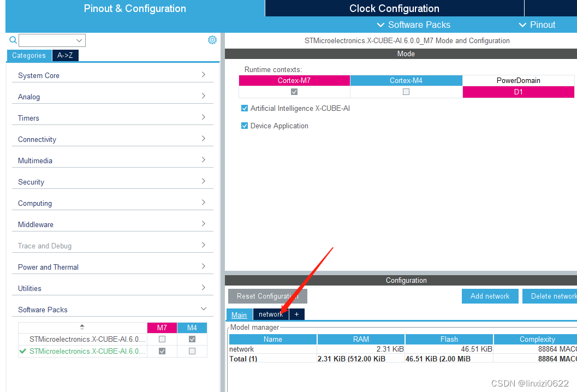Image resolution: width=577 pixels, height=392 pixels.
Task: Expand the Multimedia category
Action: (x=112, y=161)
